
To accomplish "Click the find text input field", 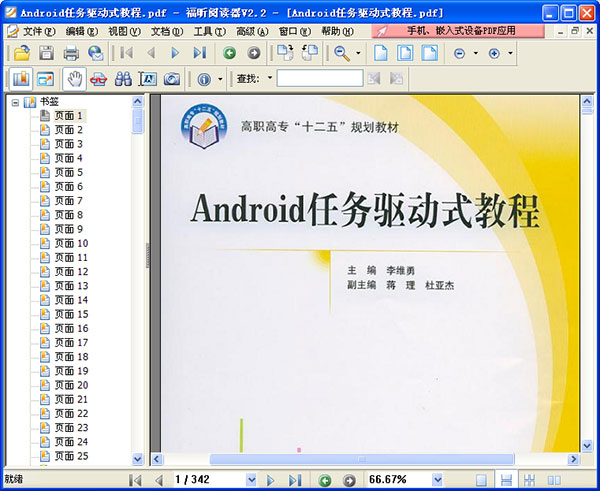I will click(x=320, y=78).
